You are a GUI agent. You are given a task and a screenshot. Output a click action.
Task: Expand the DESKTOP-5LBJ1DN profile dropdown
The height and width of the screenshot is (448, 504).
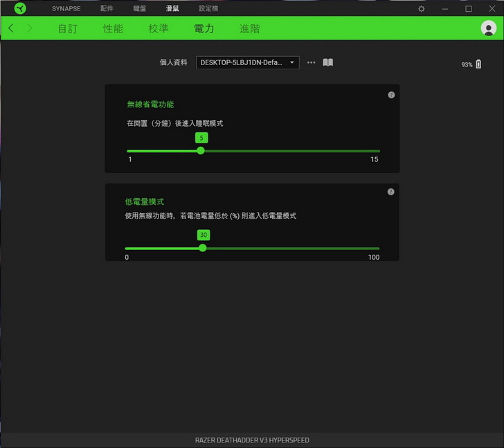pos(248,62)
